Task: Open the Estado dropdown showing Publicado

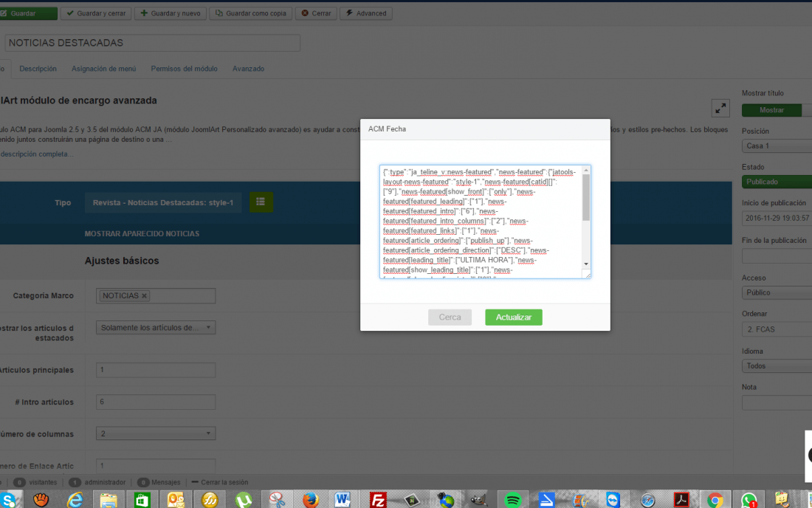Action: click(777, 182)
